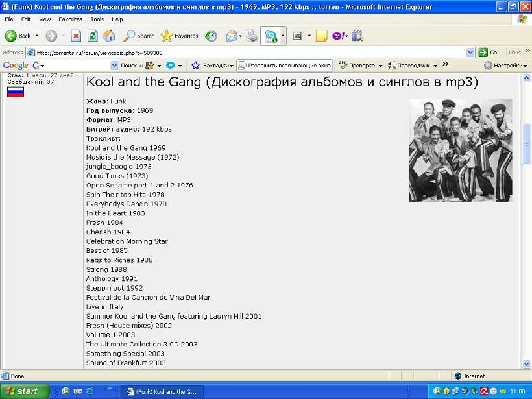Expand the quick launch chevron

(109, 389)
